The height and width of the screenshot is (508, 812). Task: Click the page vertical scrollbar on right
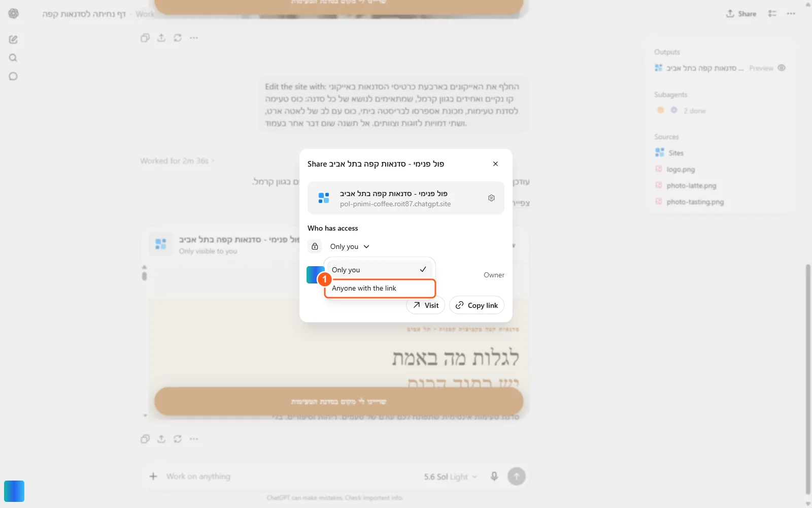click(x=808, y=378)
